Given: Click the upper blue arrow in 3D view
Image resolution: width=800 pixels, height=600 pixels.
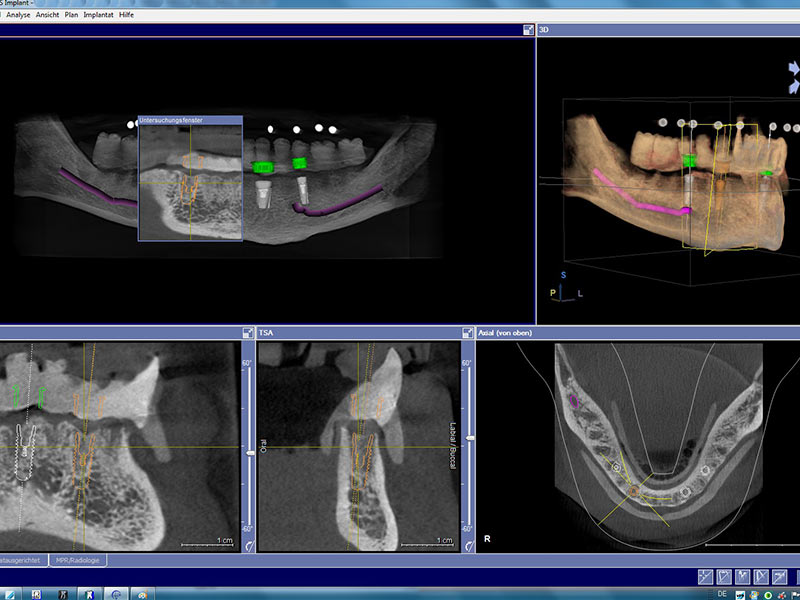Looking at the screenshot, I should (793, 67).
